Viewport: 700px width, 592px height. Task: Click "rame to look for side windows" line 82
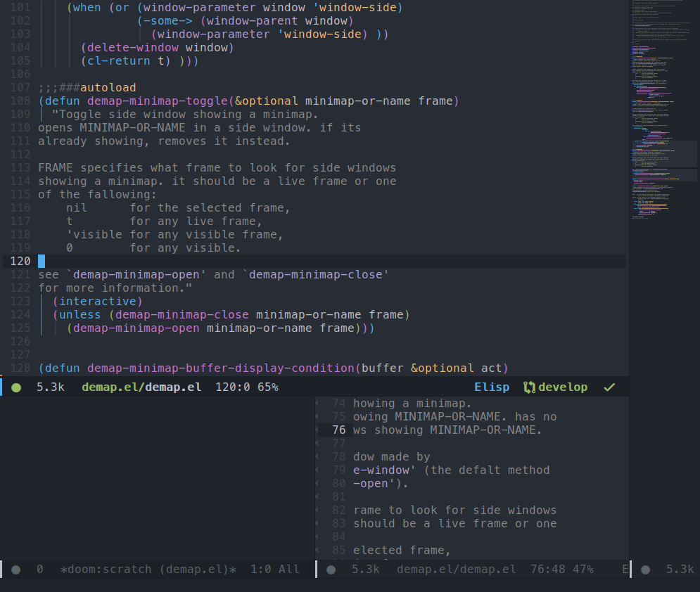(x=455, y=510)
